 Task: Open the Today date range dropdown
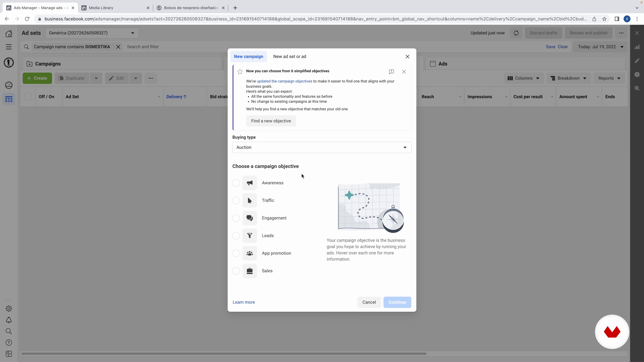pos(601,47)
